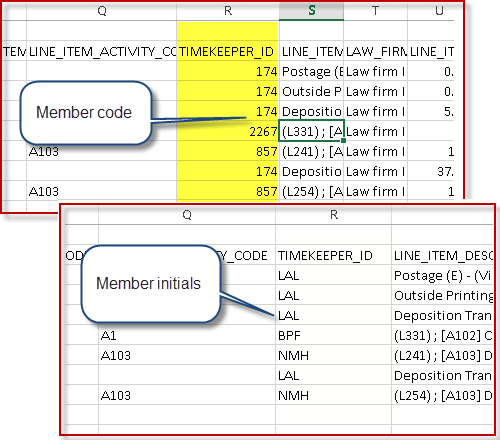Viewport: 500px width, 440px height.
Task: Select active cell '(L331) ; [A' in top sheet
Action: click(x=311, y=131)
